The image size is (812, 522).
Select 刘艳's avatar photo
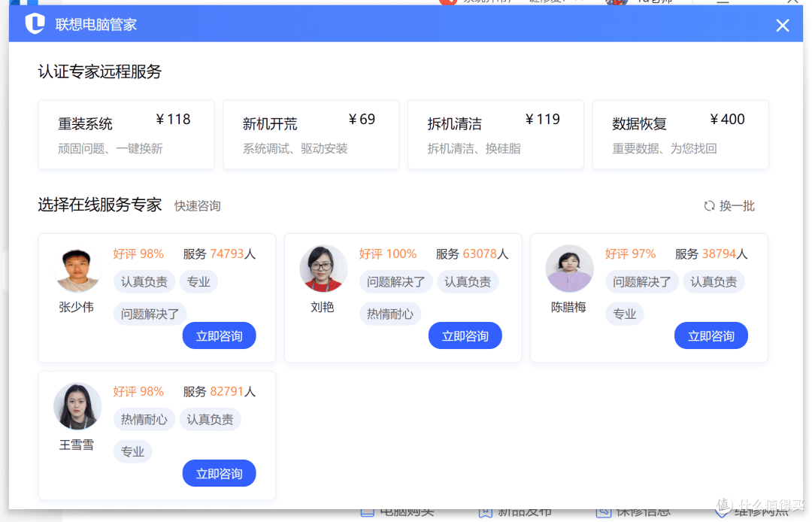point(323,269)
